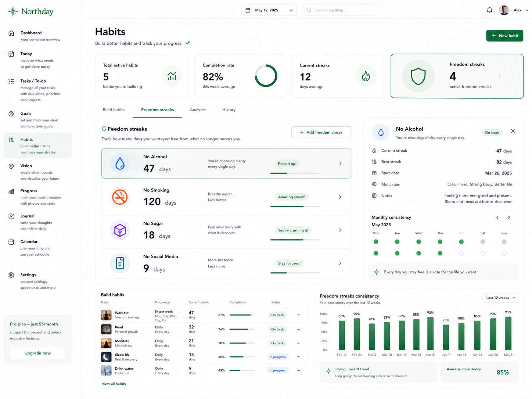Click the Workout row more-options dots
The image size is (532, 399).
point(298,315)
